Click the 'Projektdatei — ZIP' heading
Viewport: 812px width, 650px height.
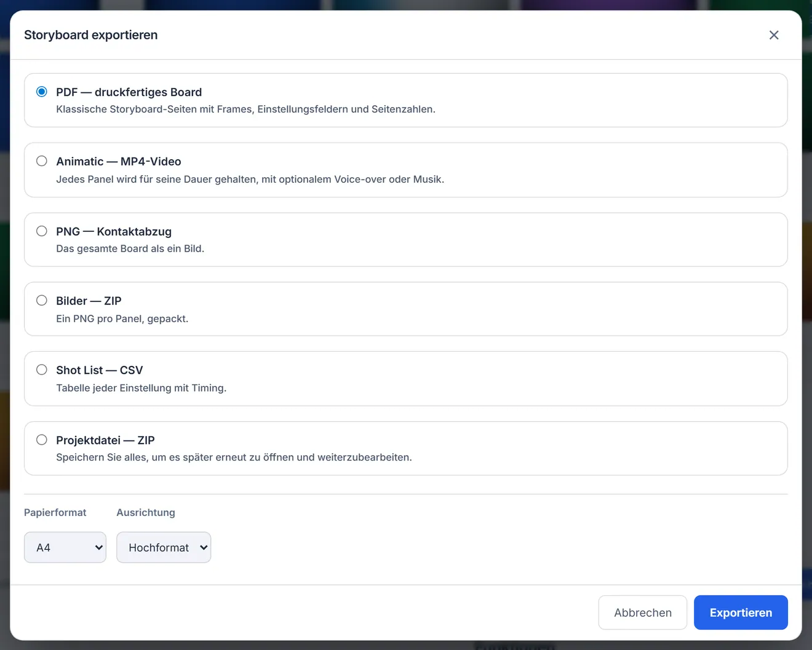106,440
